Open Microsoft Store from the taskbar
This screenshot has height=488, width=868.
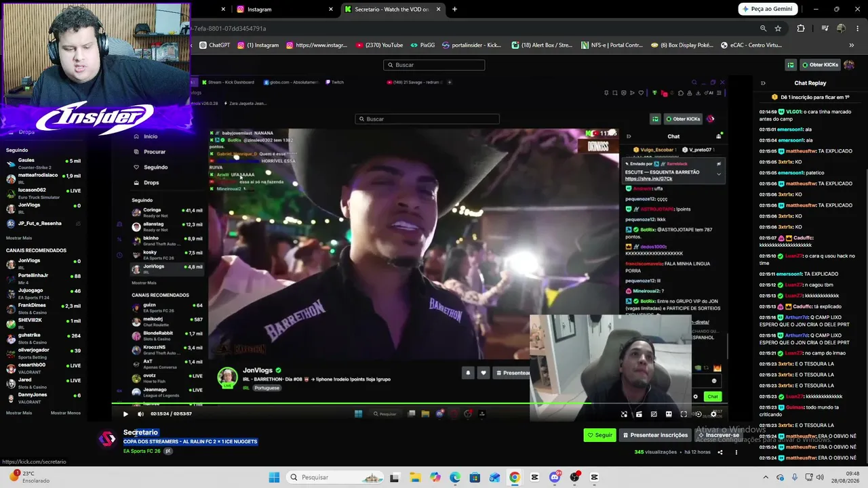(x=475, y=477)
